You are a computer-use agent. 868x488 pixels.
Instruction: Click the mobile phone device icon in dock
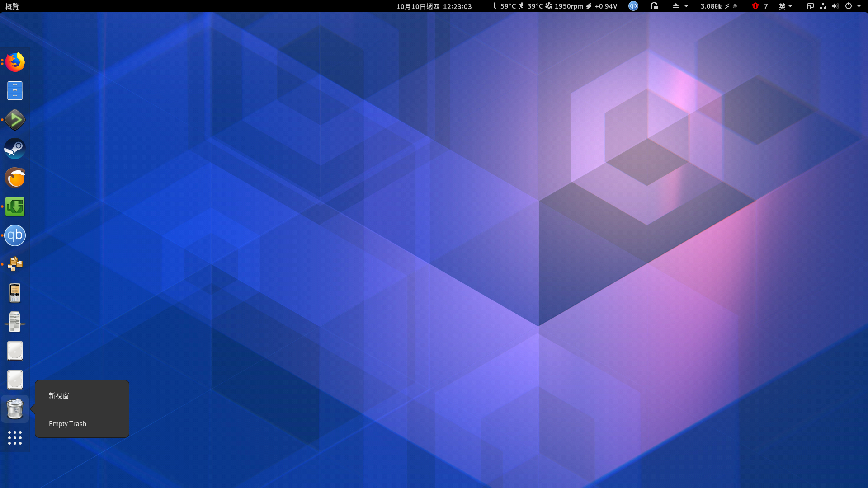(15, 293)
